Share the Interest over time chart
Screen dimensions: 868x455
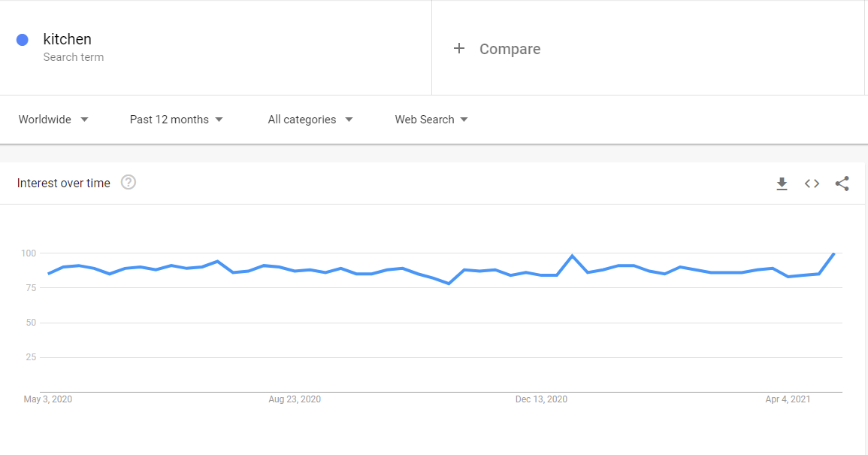click(842, 184)
